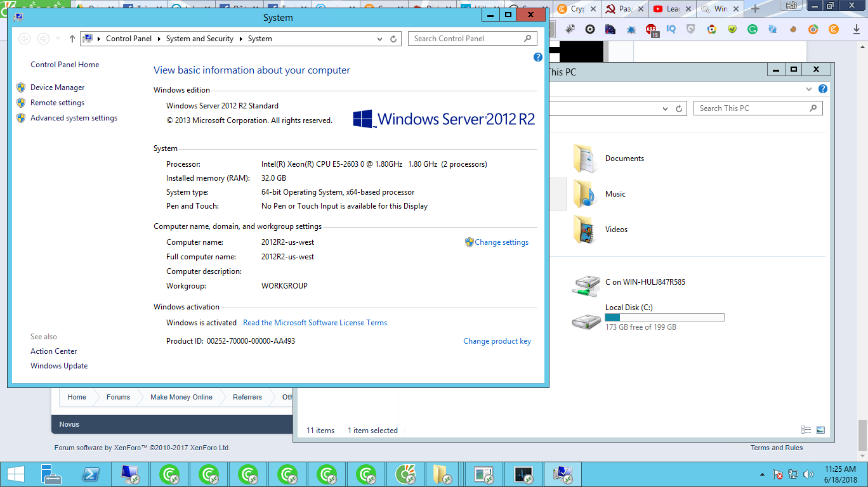Open the System window help icon

[538, 57]
